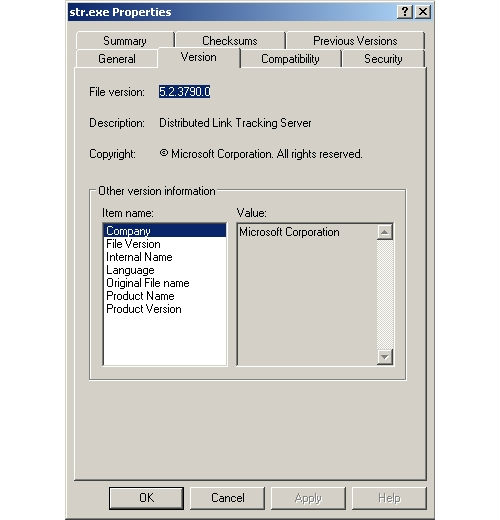Click the Microsoft copyright text
This screenshot has width=500, height=520.
tap(261, 154)
